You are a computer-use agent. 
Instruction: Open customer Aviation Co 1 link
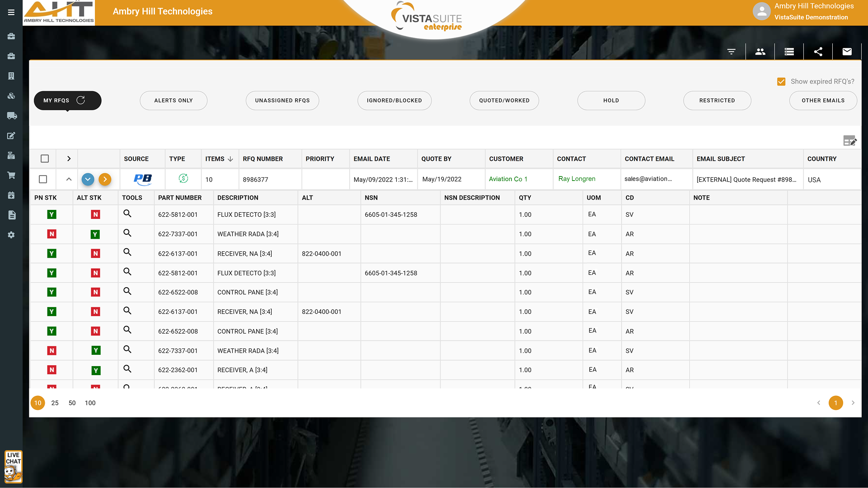508,179
